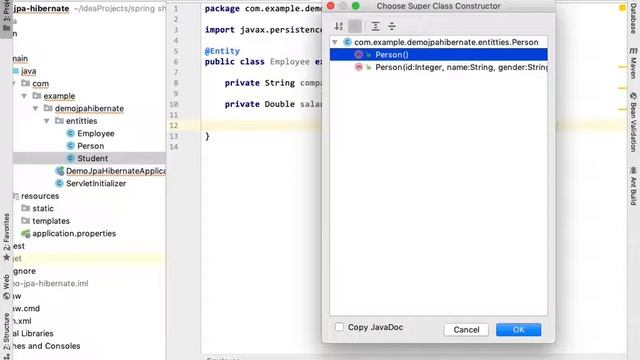Click line 6 class declaration in editor
The image size is (640, 360).
pyautogui.click(x=263, y=62)
